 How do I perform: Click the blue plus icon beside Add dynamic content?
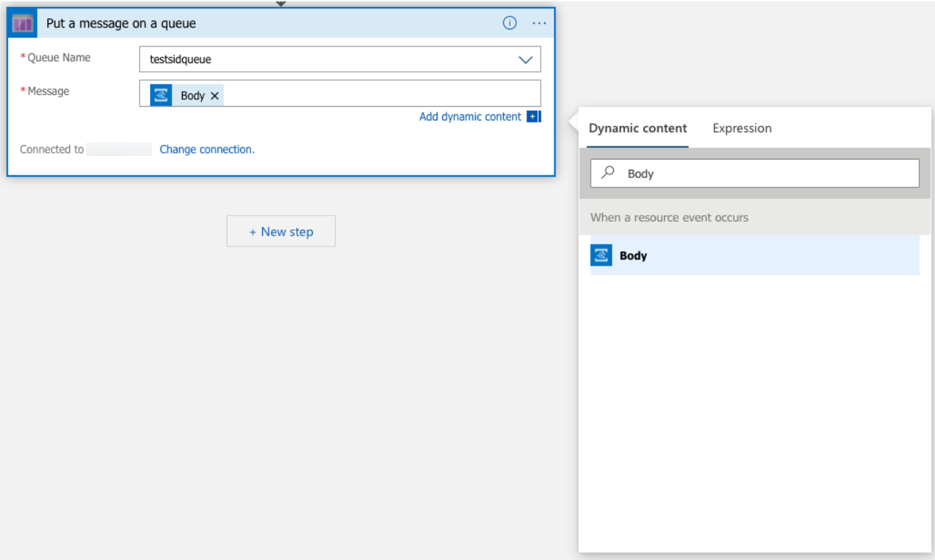[x=533, y=117]
